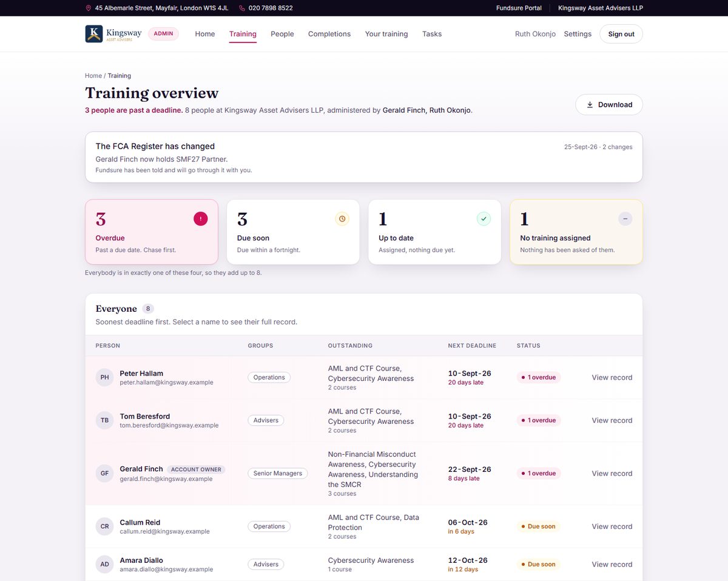The height and width of the screenshot is (581, 728).
Task: Click the Overdue exclamation icon
Action: [200, 219]
